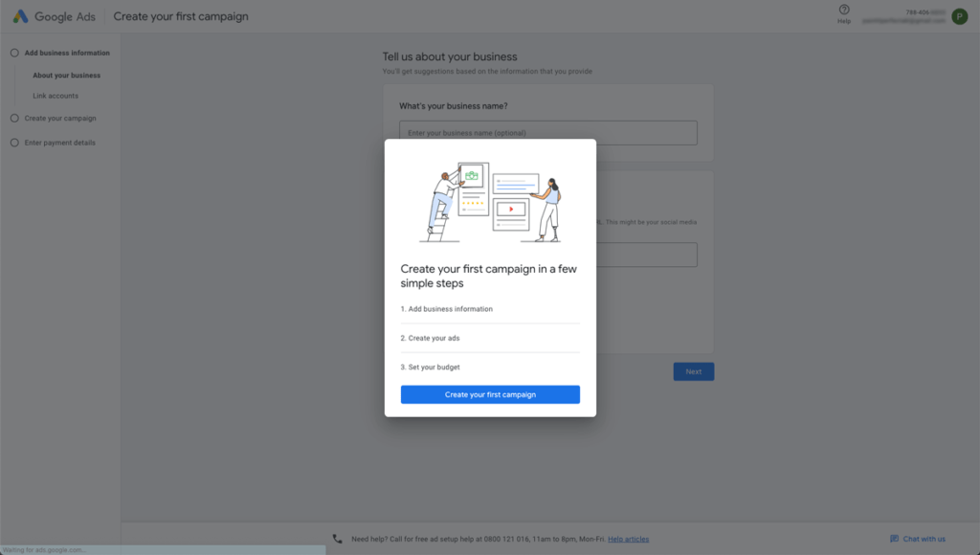980x555 pixels.
Task: Open the Help icon in header
Action: (843, 11)
